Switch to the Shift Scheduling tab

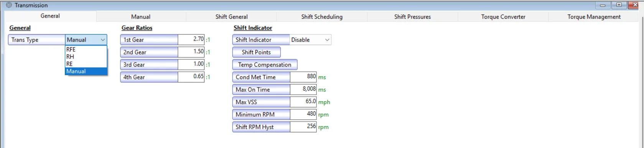point(322,16)
